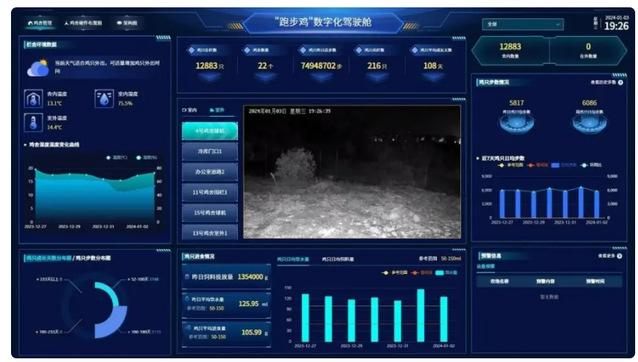
Task: Click the night-vision camera video feed
Action: coord(352,172)
